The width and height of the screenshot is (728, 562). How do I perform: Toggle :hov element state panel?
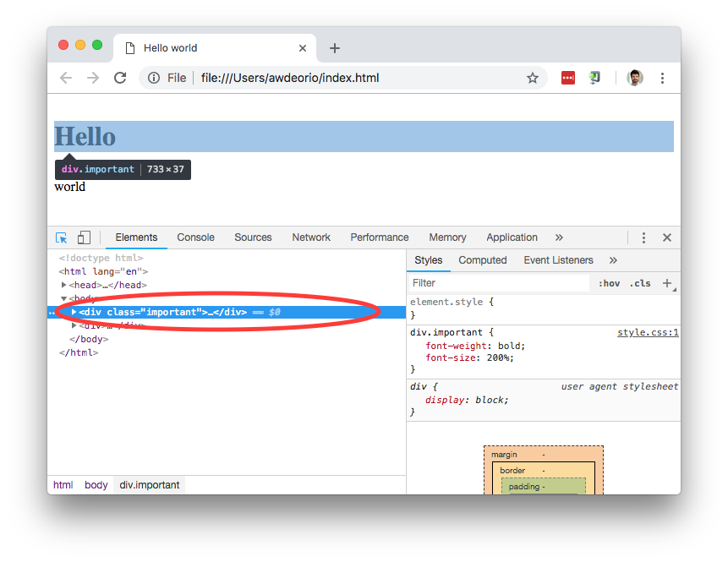pyautogui.click(x=609, y=283)
